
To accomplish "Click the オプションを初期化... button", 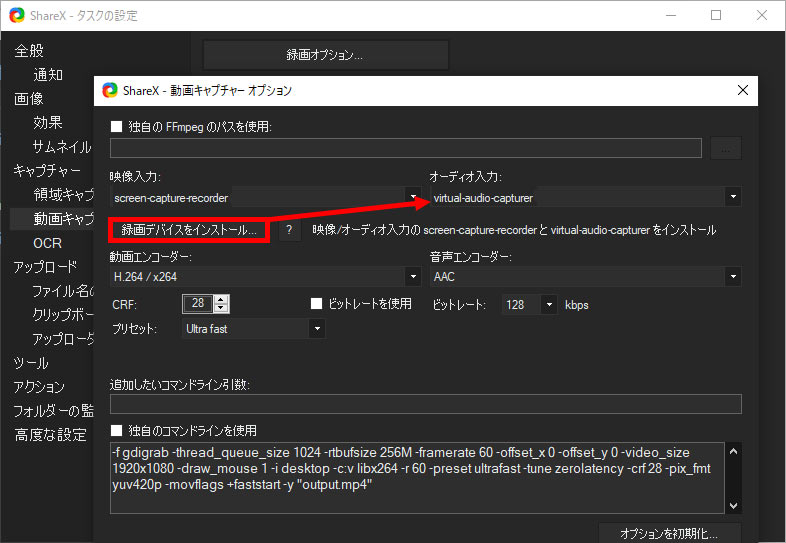I will click(670, 533).
